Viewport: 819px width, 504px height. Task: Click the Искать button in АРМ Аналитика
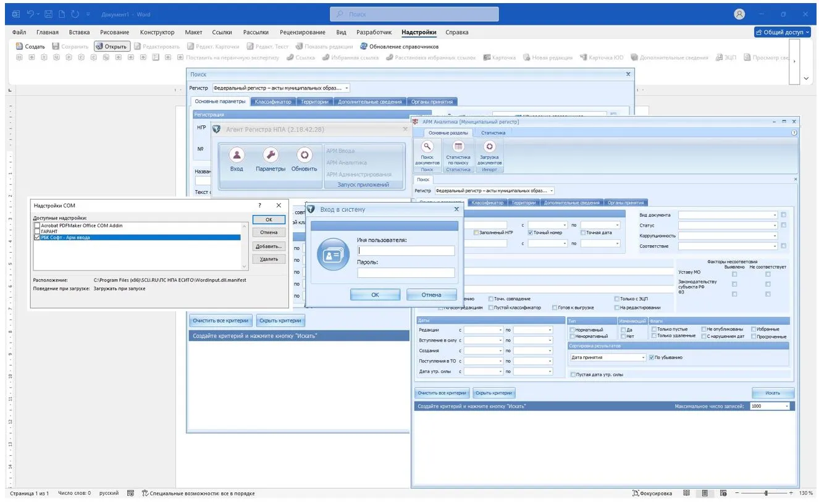773,393
